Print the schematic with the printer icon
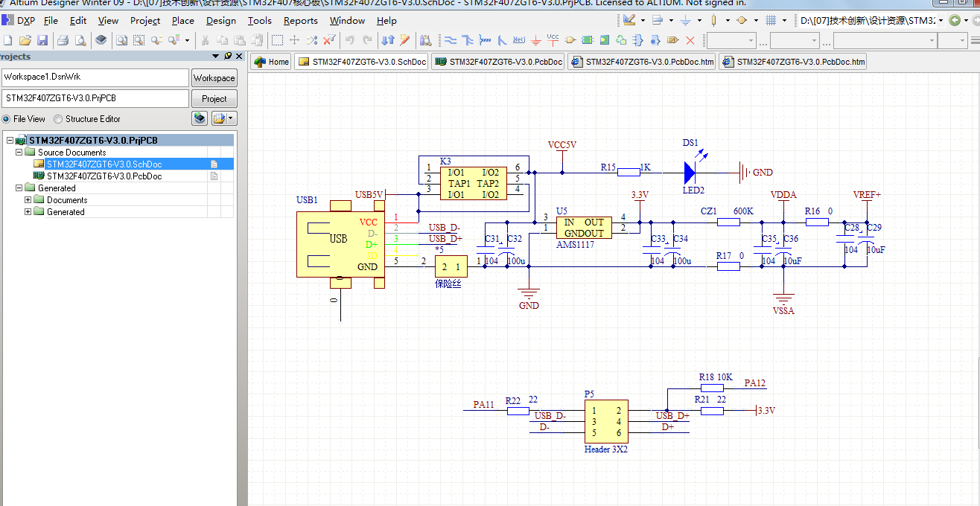 coord(63,39)
